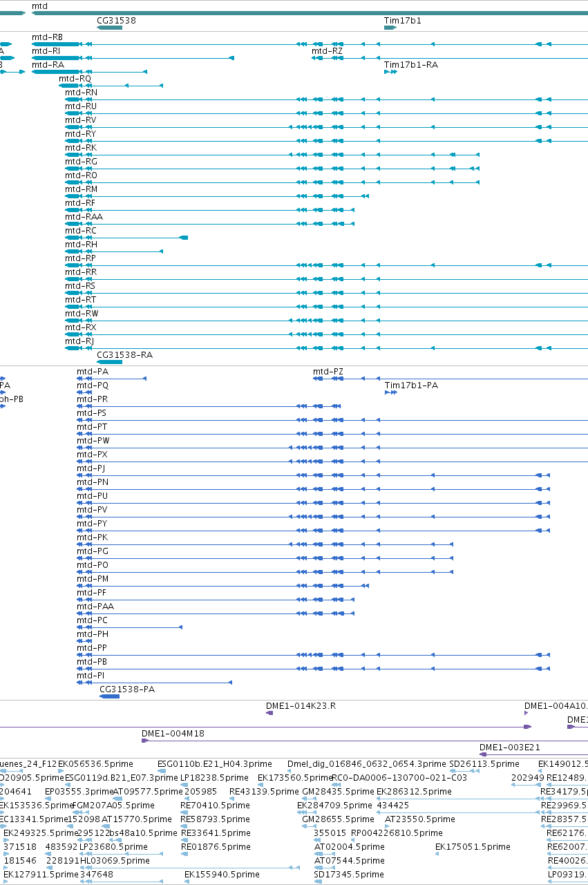Click EST ESG0110b.E21_H04.3prime
The height and width of the screenshot is (885, 588).
pyautogui.click(x=215, y=763)
